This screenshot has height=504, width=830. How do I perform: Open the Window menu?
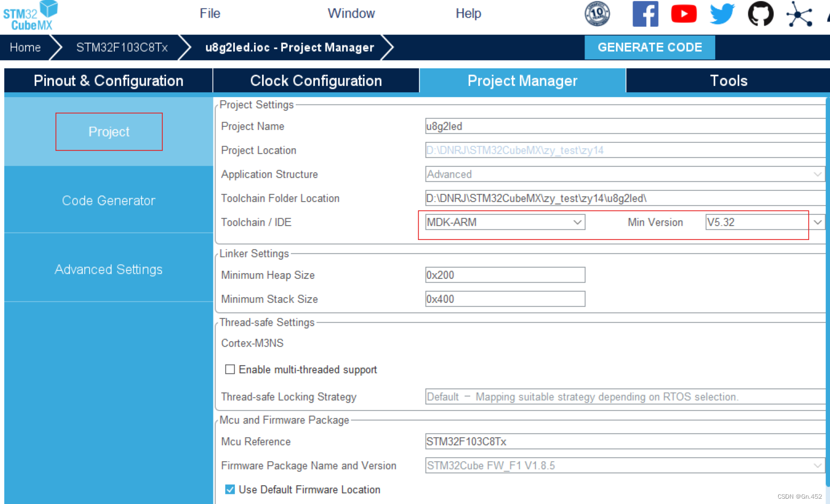351,13
